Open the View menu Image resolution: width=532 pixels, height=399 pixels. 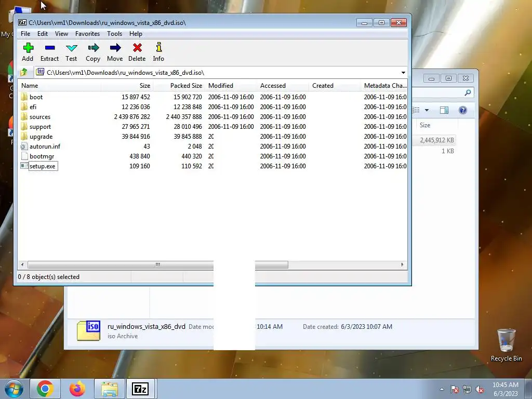pos(61,34)
